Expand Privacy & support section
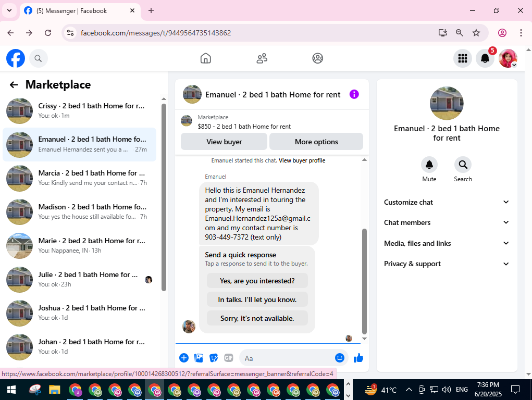This screenshot has height=400, width=532. [447, 264]
